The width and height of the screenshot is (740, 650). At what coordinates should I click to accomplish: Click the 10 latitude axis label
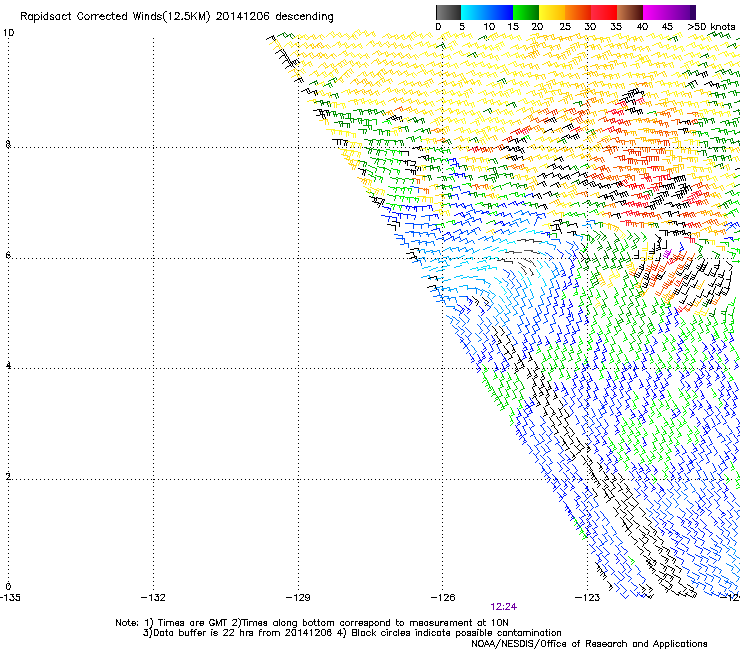(x=8, y=33)
